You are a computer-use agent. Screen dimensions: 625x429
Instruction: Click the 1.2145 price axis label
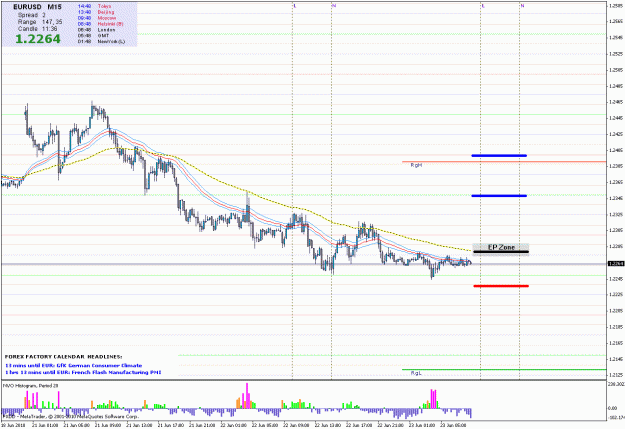[x=616, y=359]
